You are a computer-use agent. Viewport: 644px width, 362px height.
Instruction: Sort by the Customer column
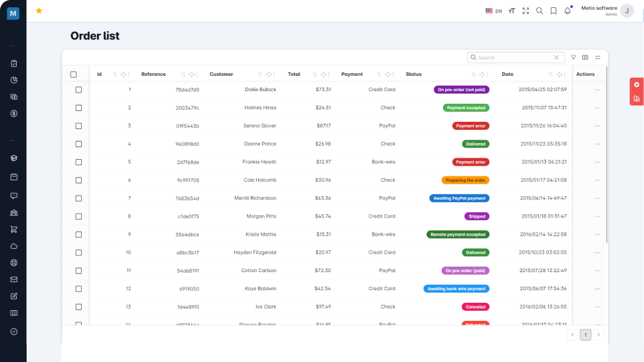click(260, 75)
